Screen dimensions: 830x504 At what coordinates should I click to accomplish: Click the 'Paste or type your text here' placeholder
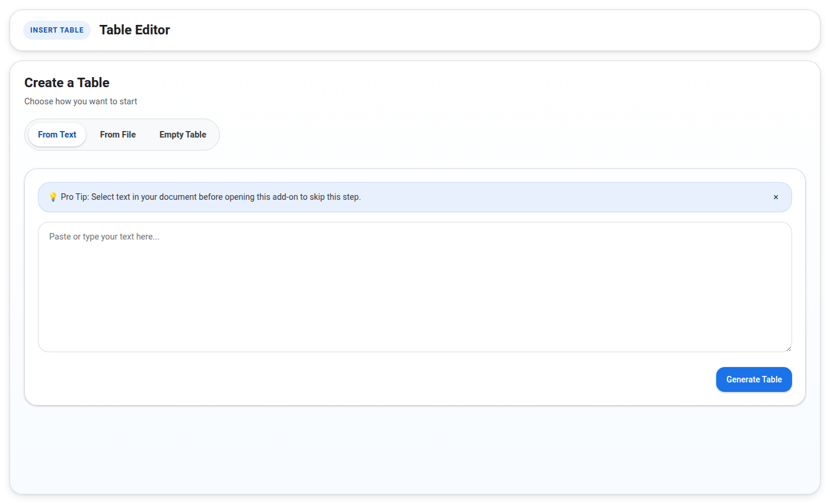(104, 237)
